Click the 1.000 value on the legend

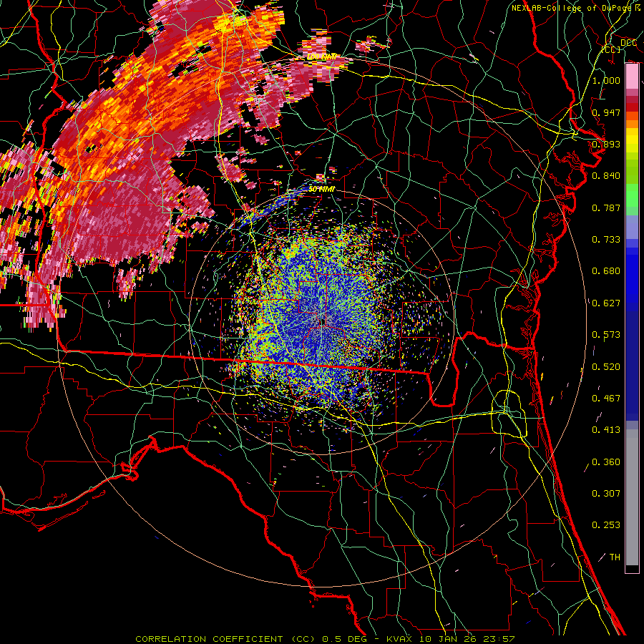[x=606, y=80]
